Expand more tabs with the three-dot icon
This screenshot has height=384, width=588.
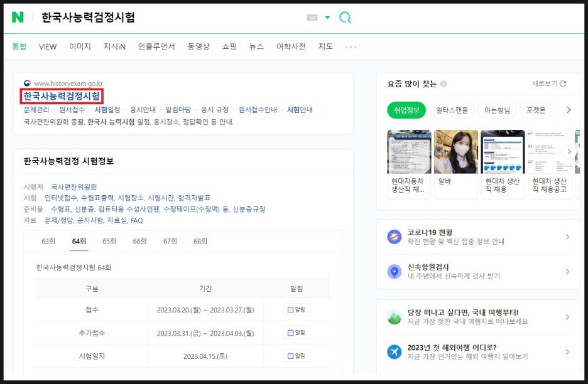click(x=351, y=47)
